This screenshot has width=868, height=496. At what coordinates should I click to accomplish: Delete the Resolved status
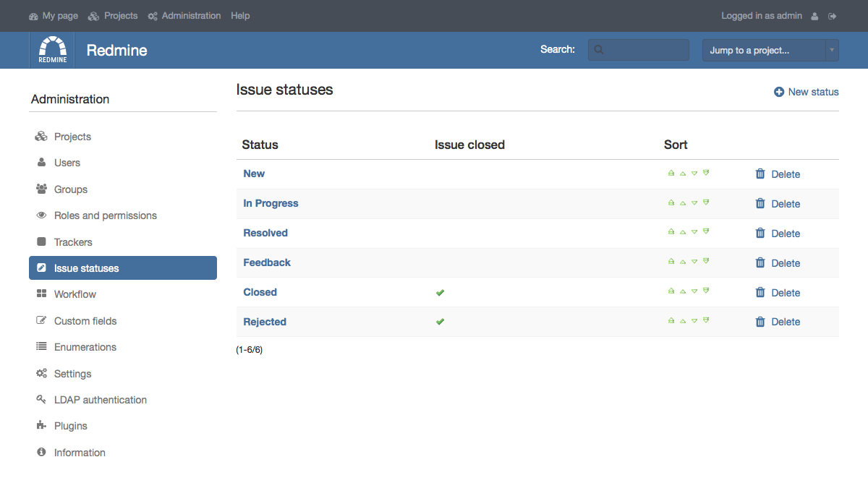[x=778, y=234]
